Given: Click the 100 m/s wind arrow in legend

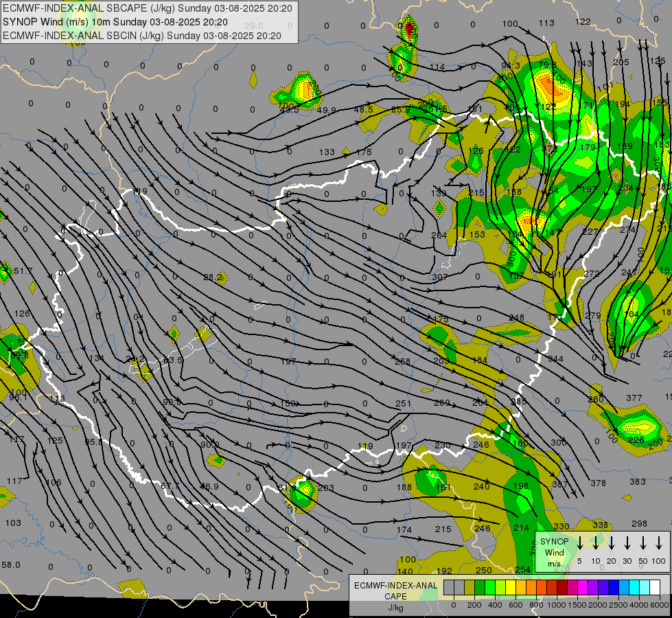Looking at the screenshot, I should click(659, 543).
